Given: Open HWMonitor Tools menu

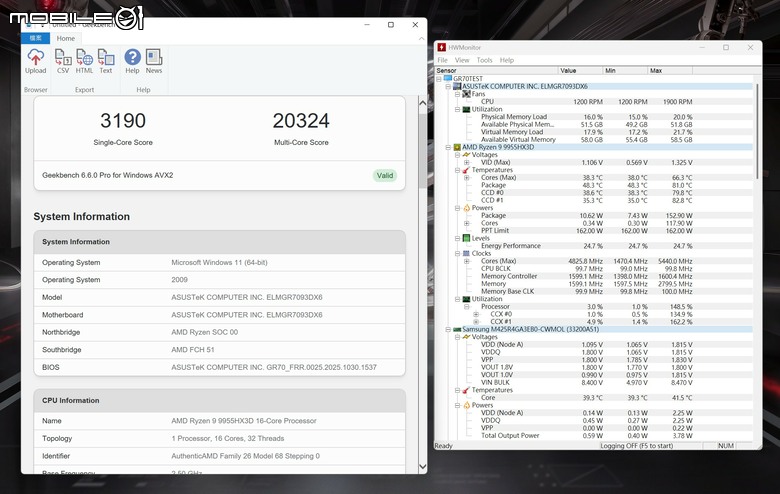Looking at the screenshot, I should [484, 60].
